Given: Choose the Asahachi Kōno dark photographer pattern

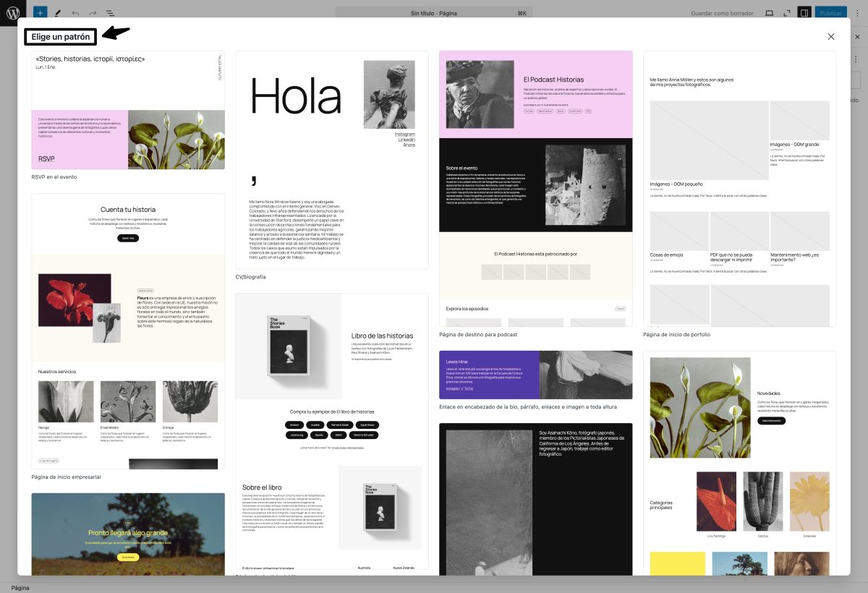Looking at the screenshot, I should 536,499.
